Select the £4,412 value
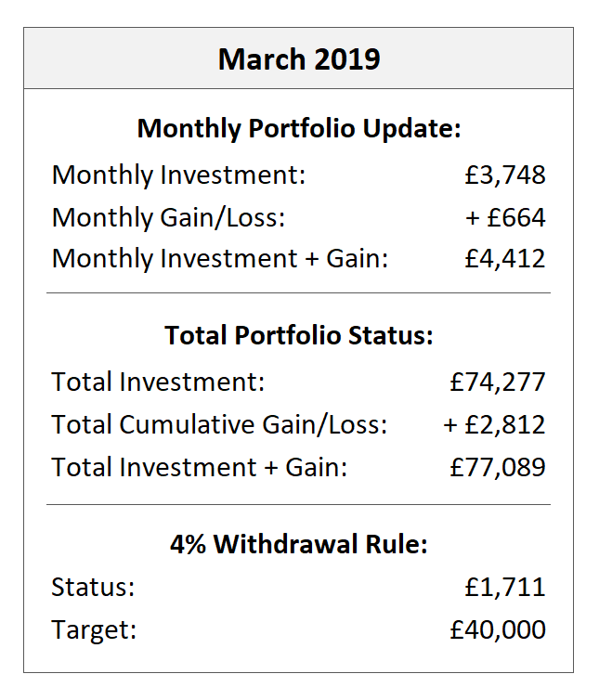This screenshot has width=599, height=700. pos(504,258)
